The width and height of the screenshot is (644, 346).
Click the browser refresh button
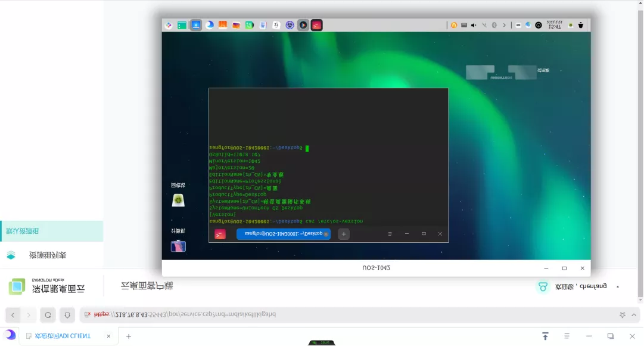(x=48, y=315)
